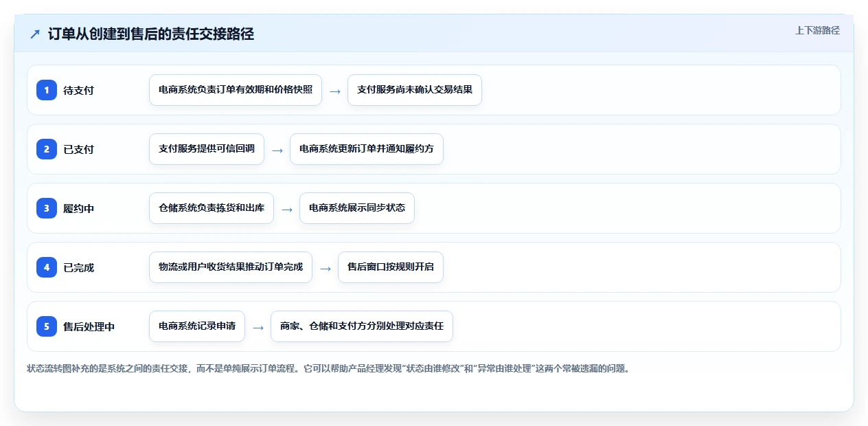Click the 仓储系统负责拣货和出库 box
The width and height of the screenshot is (868, 426).
click(212, 208)
